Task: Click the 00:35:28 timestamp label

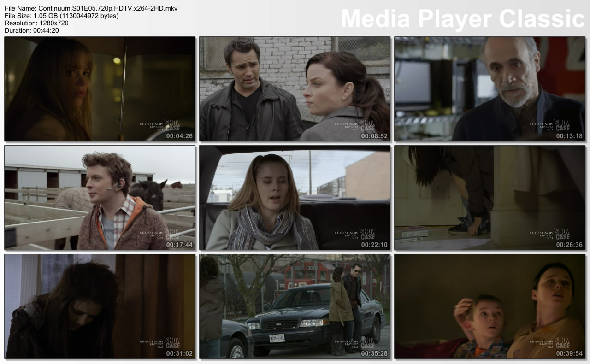Action: [x=374, y=353]
